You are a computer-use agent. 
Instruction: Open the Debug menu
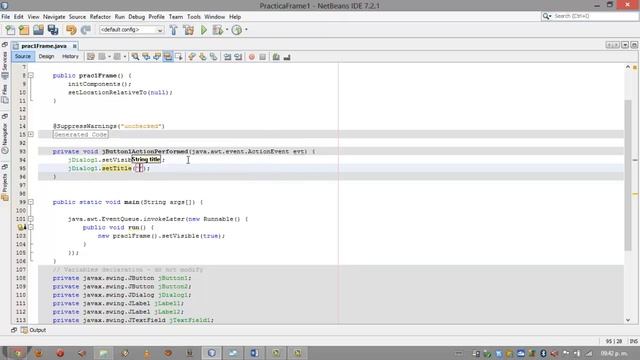[x=136, y=17]
